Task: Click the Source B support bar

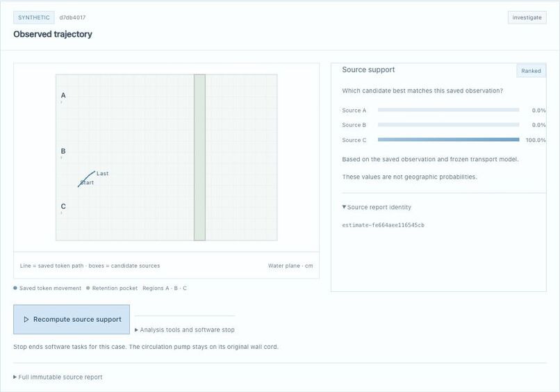Action: tap(449, 124)
